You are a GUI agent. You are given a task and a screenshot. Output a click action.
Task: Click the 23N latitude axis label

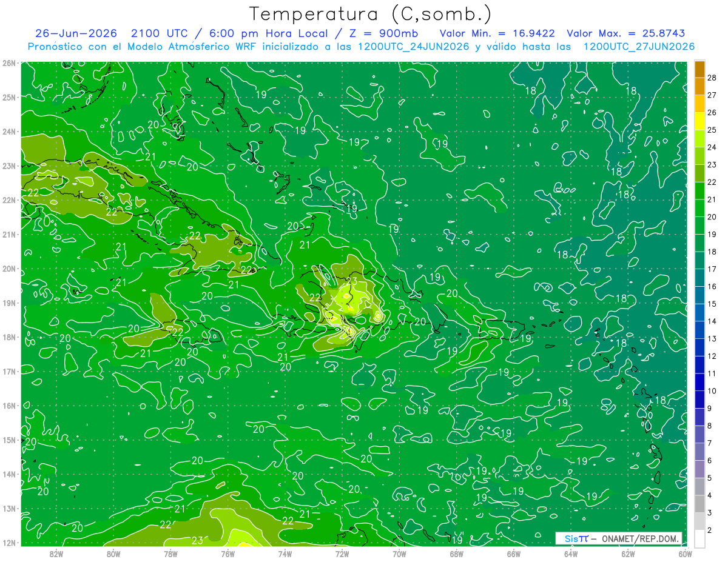pyautogui.click(x=9, y=166)
